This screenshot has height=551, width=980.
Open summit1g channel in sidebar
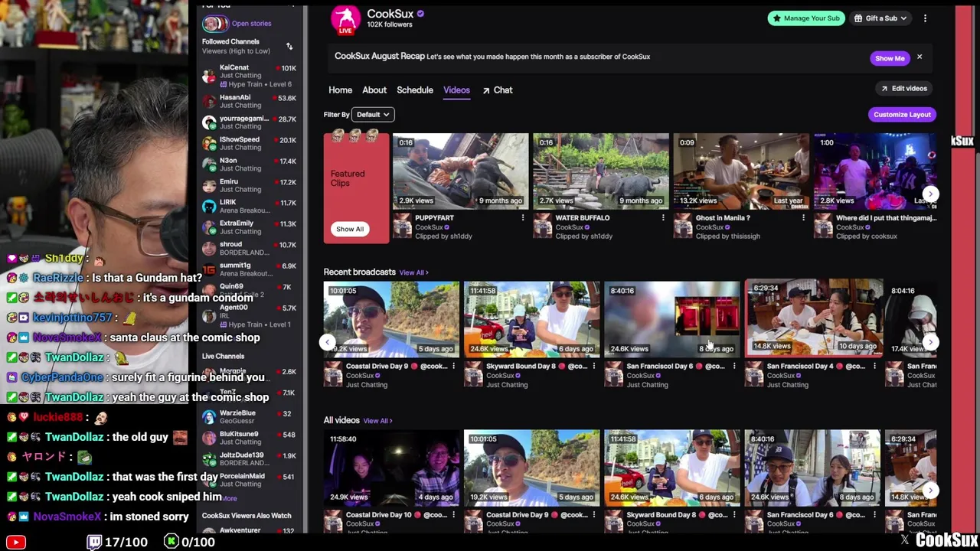249,269
